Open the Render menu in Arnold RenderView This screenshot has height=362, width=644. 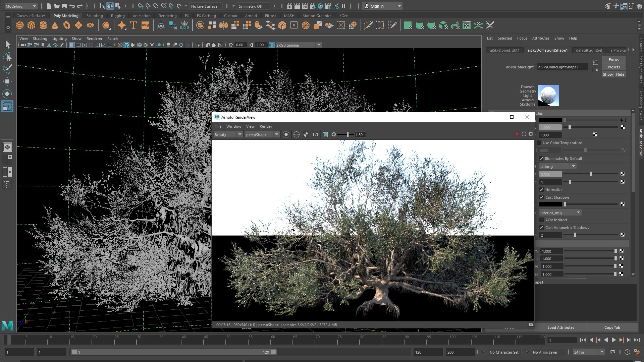(266, 126)
